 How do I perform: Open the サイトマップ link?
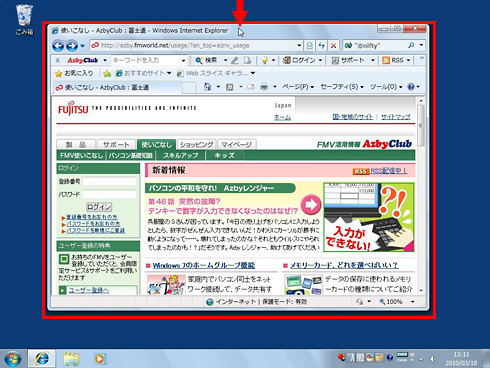[x=396, y=117]
